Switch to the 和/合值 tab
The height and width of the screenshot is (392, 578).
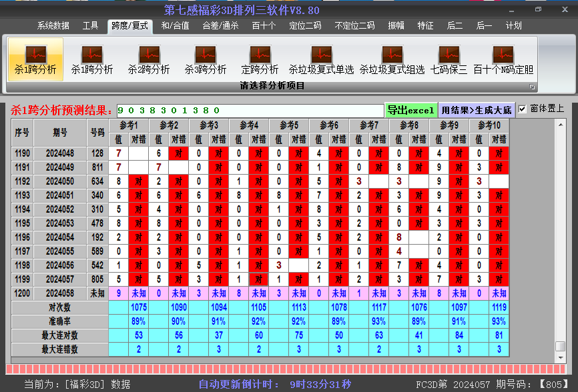pos(175,26)
